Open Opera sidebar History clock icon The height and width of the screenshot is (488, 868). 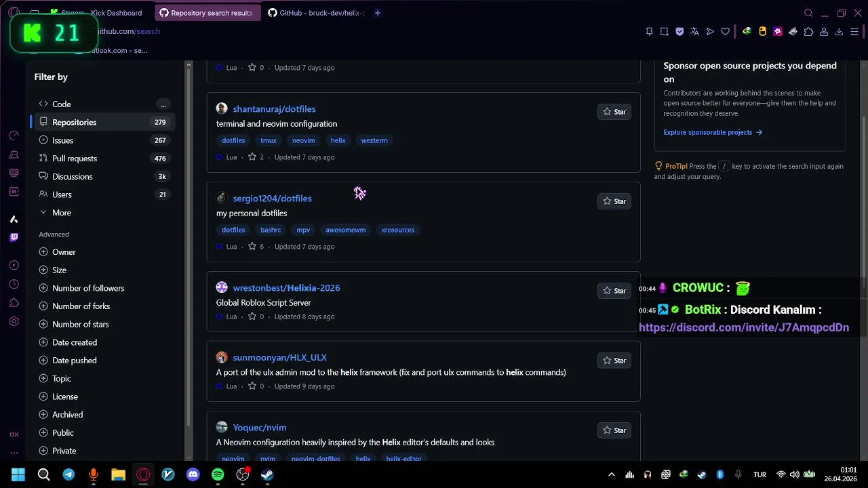pos(14,284)
